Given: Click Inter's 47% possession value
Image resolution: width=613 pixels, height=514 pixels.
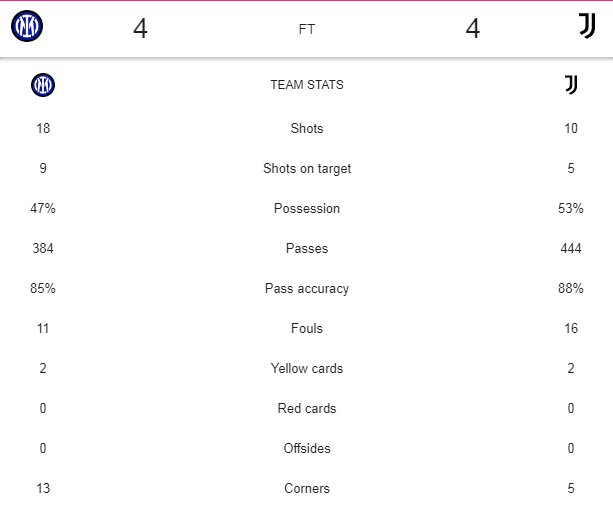Looking at the screenshot, I should (43, 208).
